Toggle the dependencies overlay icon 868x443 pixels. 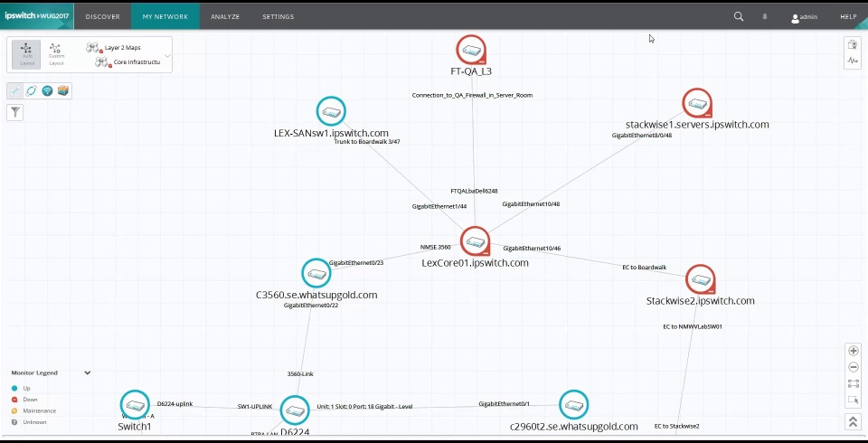[x=31, y=90]
